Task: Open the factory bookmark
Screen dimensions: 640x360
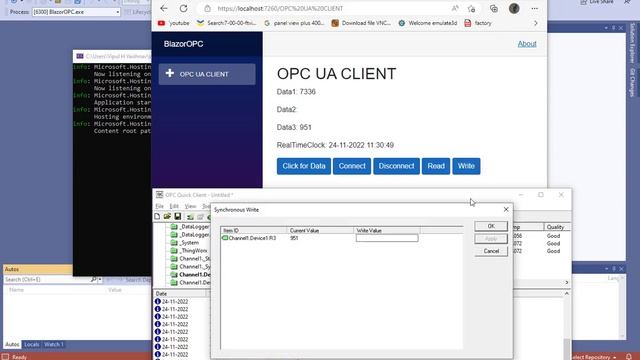Action: click(478, 23)
